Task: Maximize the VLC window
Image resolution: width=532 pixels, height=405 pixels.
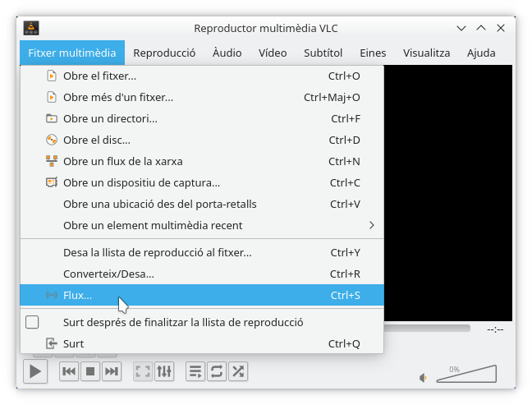Action: pyautogui.click(x=481, y=28)
